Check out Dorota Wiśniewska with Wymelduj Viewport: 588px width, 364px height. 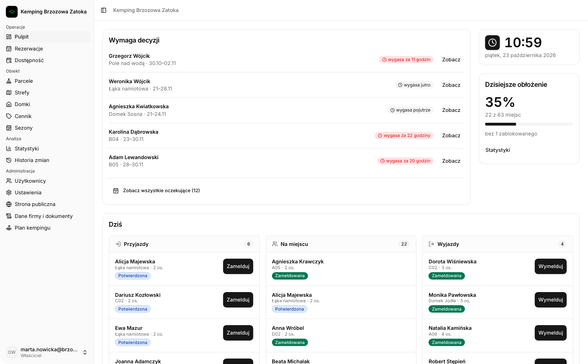coord(551,266)
